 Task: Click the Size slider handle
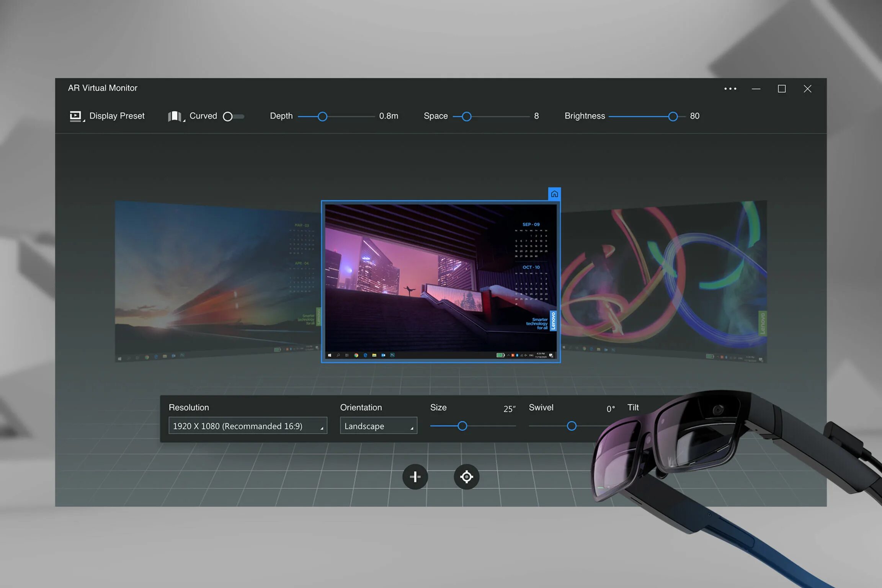(462, 426)
